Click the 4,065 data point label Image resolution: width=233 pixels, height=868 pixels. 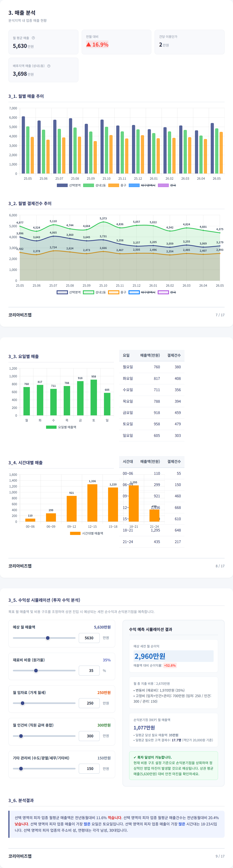click(x=53, y=233)
